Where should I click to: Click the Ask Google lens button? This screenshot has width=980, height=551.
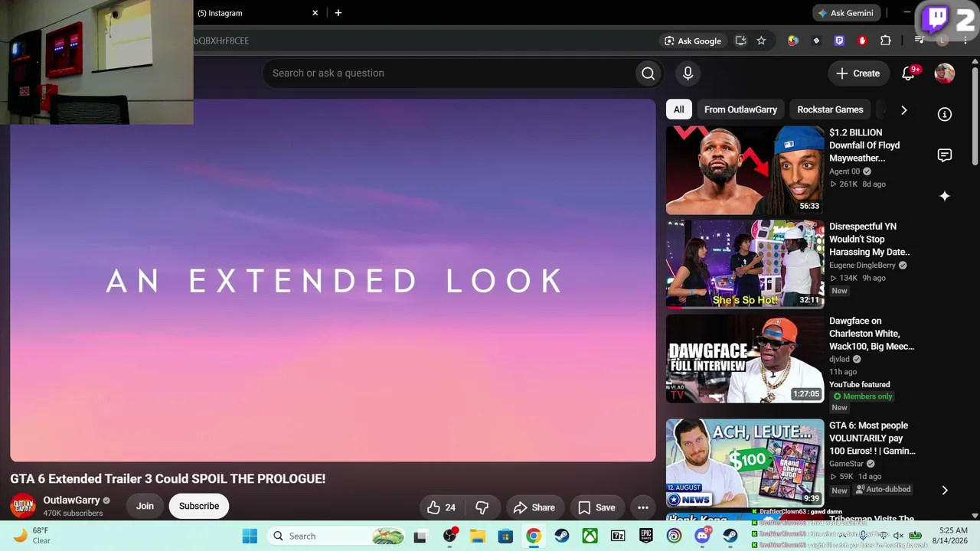(x=692, y=41)
